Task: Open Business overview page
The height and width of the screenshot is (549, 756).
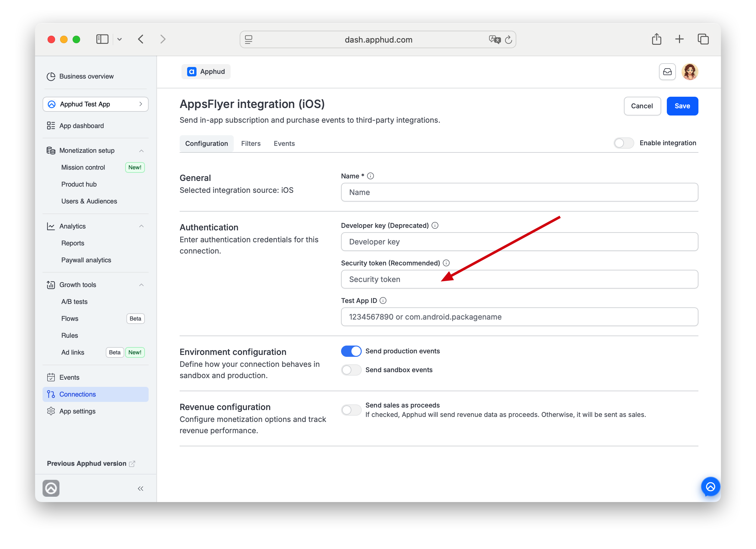Action: click(x=80, y=76)
